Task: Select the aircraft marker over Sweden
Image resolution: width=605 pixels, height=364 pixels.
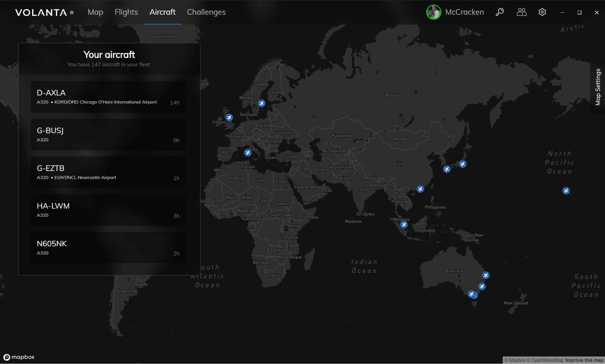Action: tap(261, 103)
